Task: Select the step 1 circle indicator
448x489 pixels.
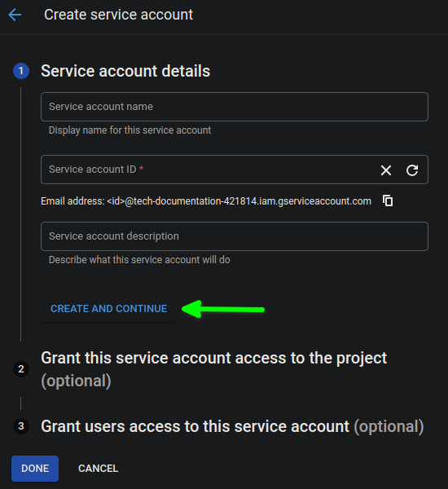Action: point(21,71)
